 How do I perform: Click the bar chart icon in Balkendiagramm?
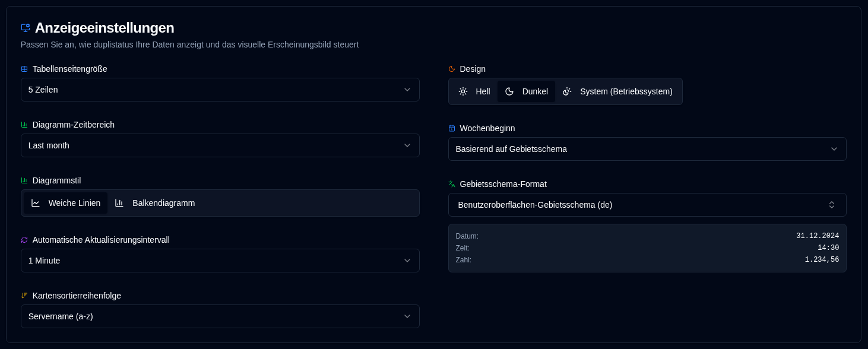pyautogui.click(x=119, y=203)
